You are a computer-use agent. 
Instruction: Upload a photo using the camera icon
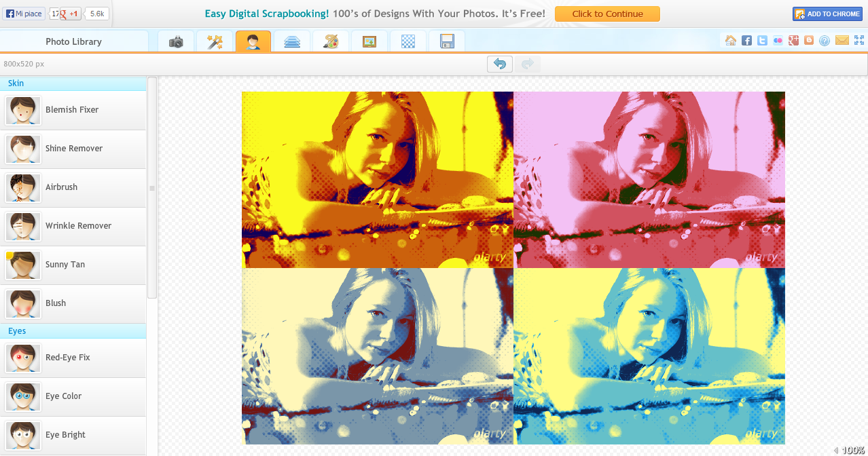(x=176, y=41)
